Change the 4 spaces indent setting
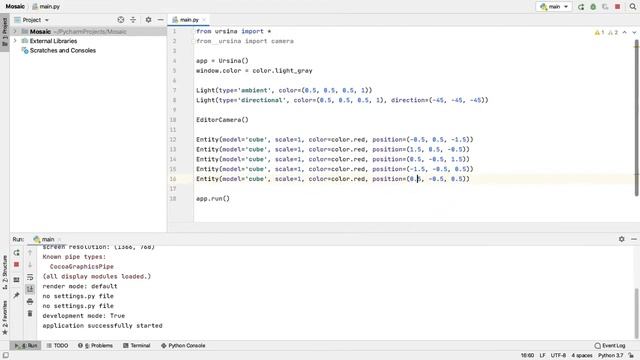Image resolution: width=640 pixels, height=360 pixels. click(582, 356)
